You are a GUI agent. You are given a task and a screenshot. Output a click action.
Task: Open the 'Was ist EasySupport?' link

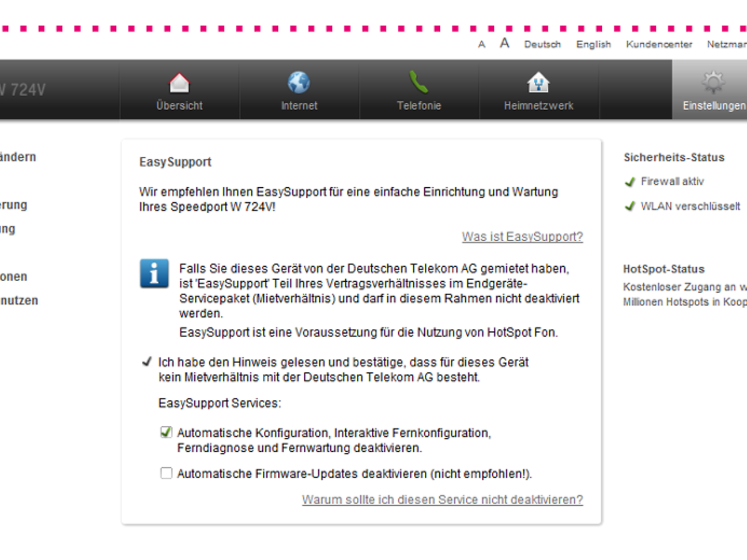pos(522,237)
